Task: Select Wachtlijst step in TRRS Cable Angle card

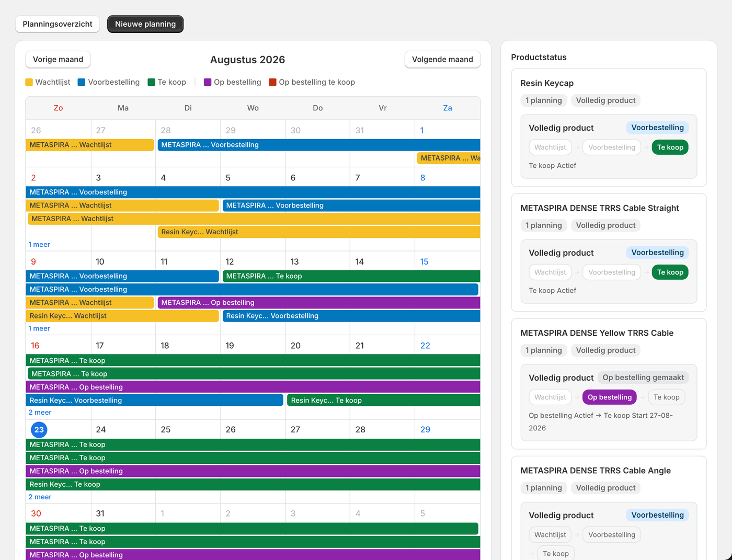Action: pyautogui.click(x=550, y=535)
